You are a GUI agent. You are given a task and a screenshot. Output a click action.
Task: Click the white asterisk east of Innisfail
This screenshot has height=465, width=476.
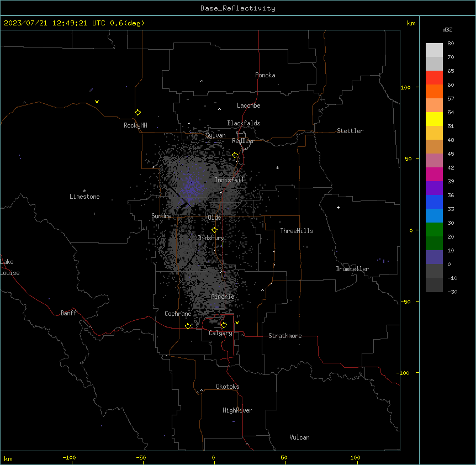277,167
